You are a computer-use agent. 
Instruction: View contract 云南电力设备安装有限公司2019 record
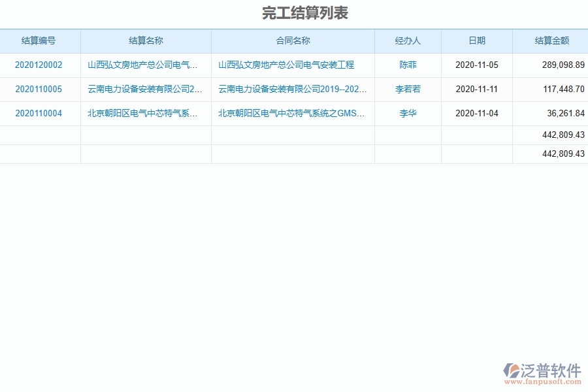(292, 89)
